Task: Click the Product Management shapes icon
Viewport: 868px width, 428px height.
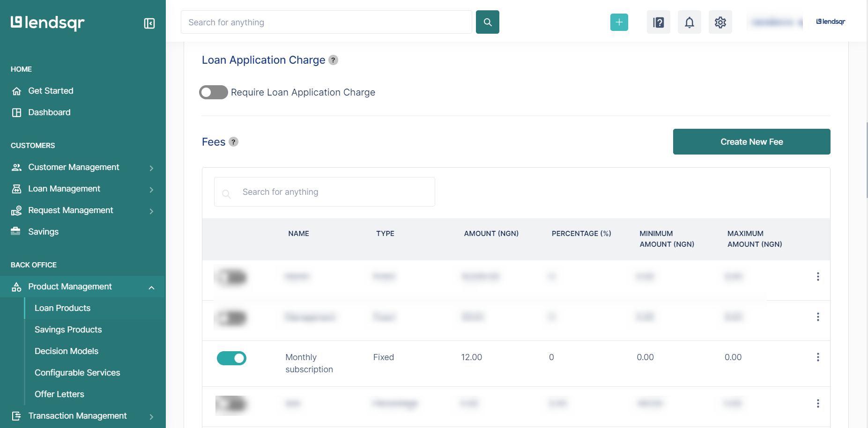Action: click(16, 287)
